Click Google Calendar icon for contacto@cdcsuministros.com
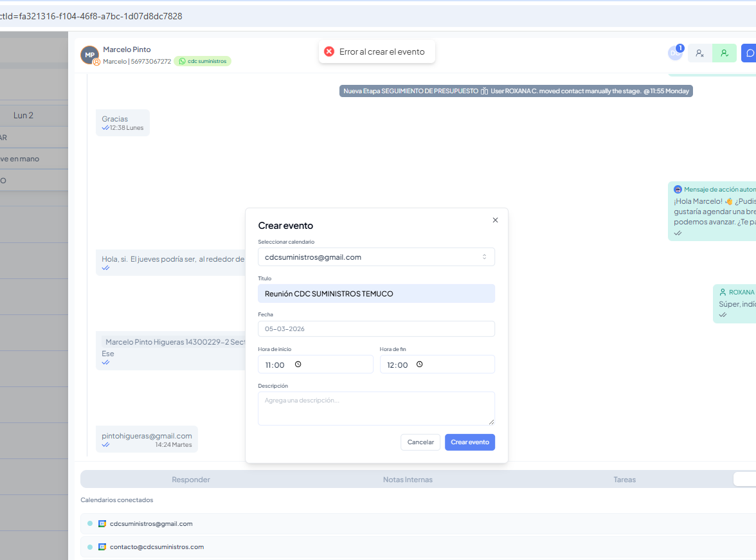The width and height of the screenshot is (756, 560). (x=102, y=547)
